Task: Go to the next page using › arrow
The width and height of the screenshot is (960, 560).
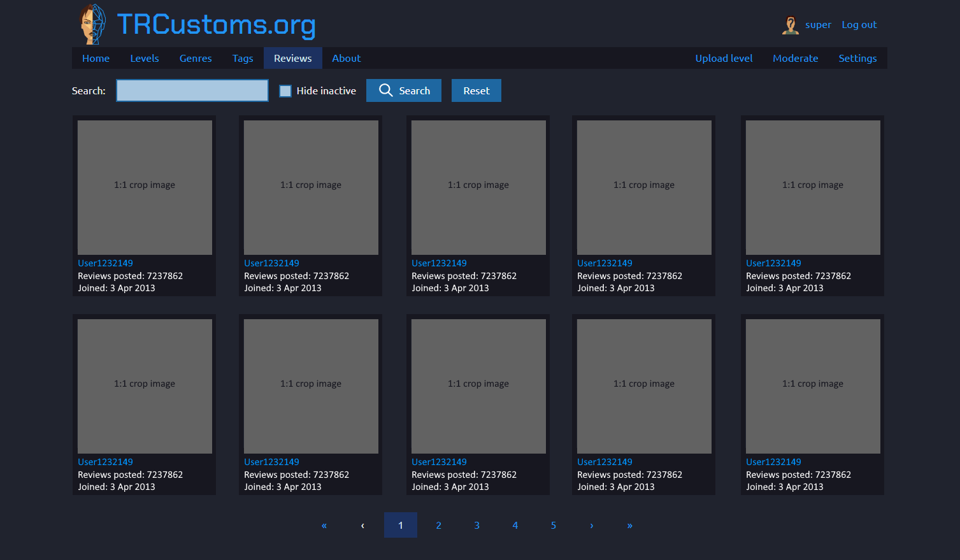Action: [591, 525]
